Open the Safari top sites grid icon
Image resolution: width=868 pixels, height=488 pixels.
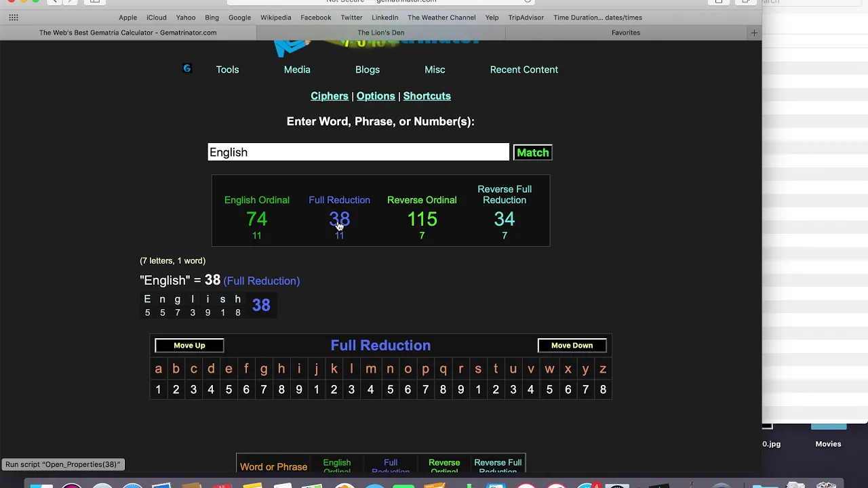[x=14, y=18]
